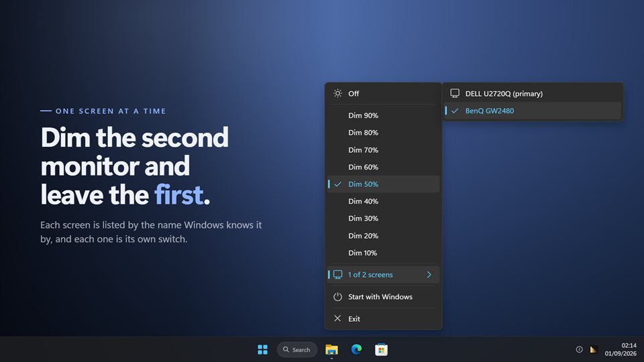Image resolution: width=644 pixels, height=362 pixels.
Task: Click the magnifier icon in Search box
Action: 286,350
